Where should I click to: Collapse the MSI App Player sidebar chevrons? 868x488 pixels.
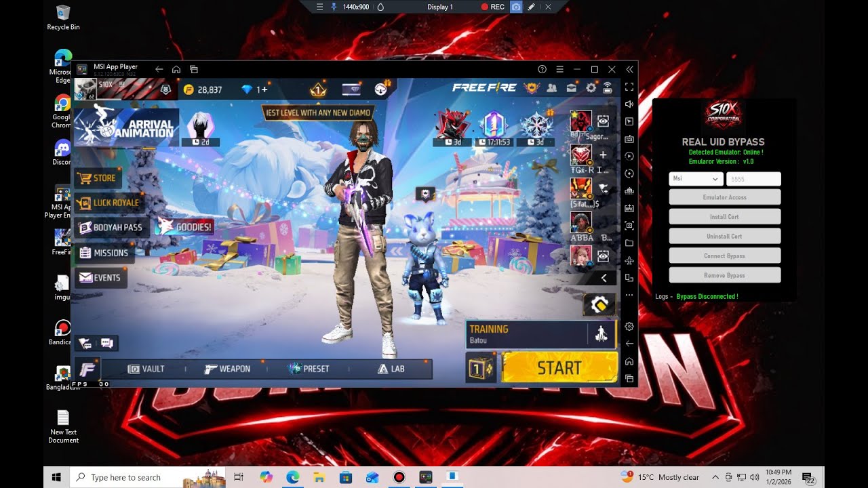(x=629, y=69)
